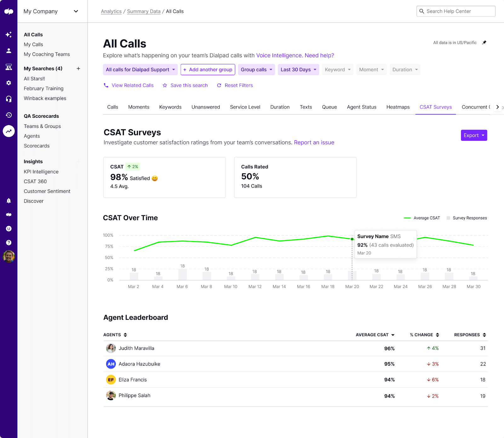The width and height of the screenshot is (504, 438).
Task: Open the coaching teams icon
Action: pos(9,67)
